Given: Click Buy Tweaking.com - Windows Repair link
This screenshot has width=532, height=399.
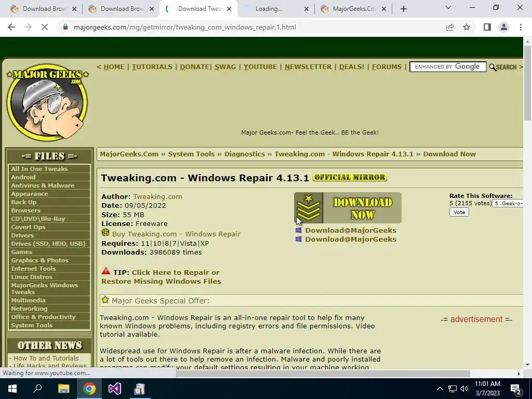Looking at the screenshot, I should (176, 234).
